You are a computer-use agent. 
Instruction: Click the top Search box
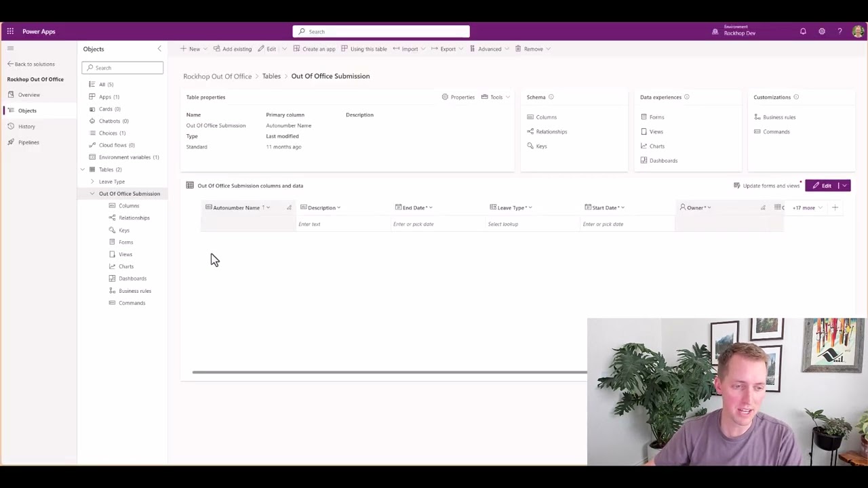coord(381,31)
